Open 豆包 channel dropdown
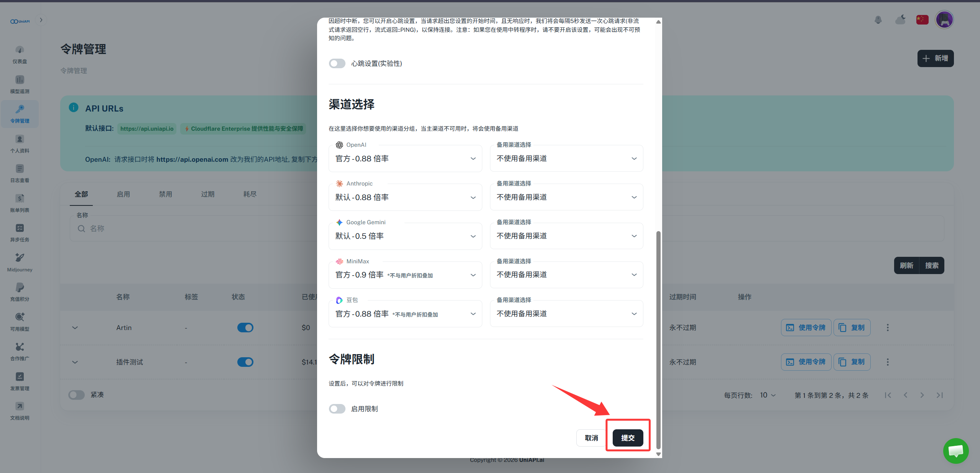Screen dimensions: 980x473 click(x=405, y=314)
